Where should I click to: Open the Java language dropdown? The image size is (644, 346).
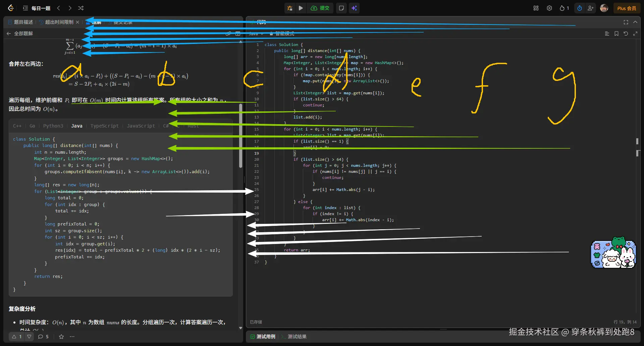click(256, 34)
